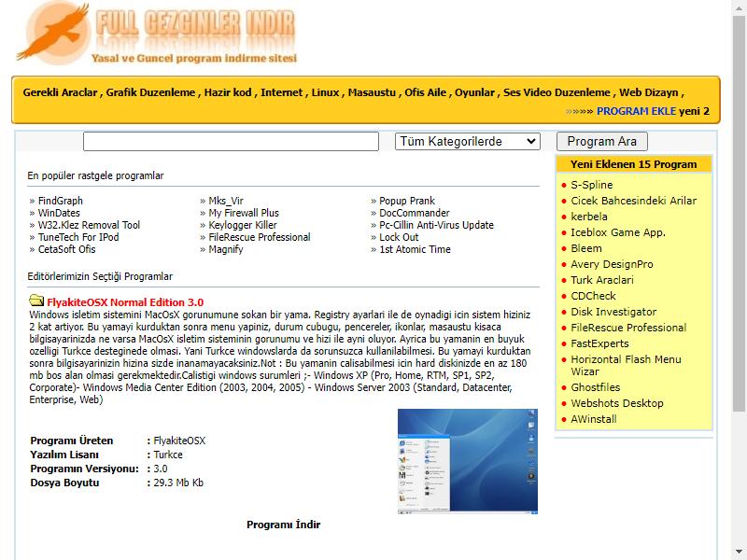This screenshot has height=560, width=747.
Task: Open DocCommander link
Action: coord(415,213)
